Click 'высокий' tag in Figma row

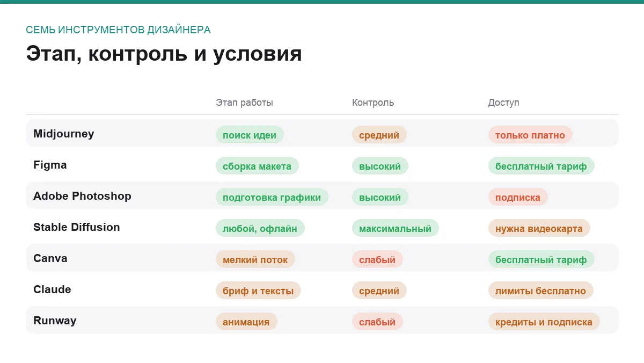(x=380, y=166)
